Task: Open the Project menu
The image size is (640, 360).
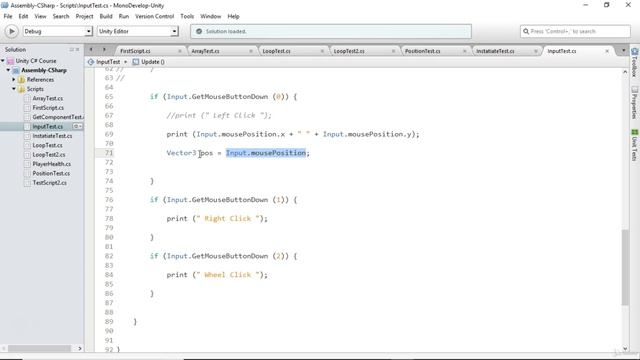Action: [84, 16]
